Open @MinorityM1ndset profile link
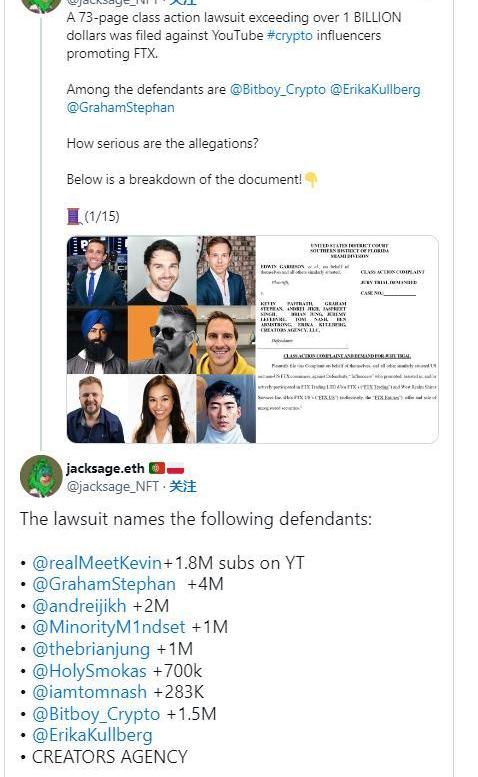 pos(109,627)
